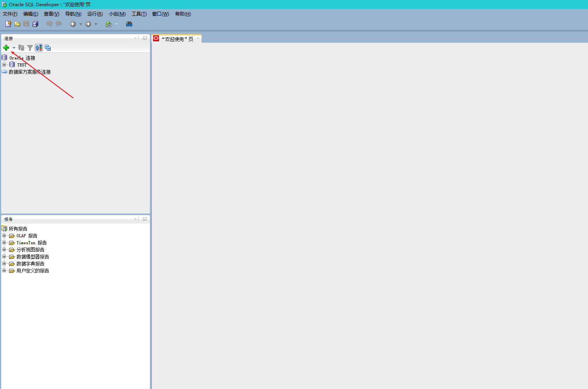Click the Collapse All icon in Connections panel
Image resolution: width=588 pixels, height=389 pixels.
pos(48,48)
